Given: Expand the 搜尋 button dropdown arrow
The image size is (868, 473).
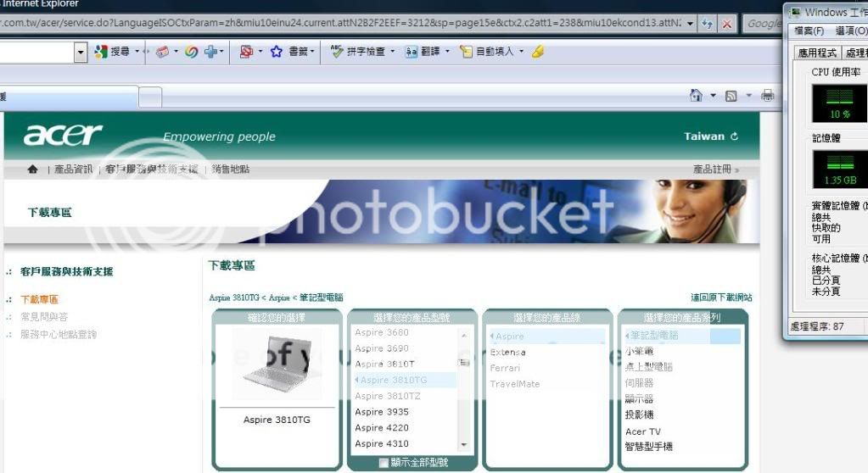Looking at the screenshot, I should coord(137,52).
